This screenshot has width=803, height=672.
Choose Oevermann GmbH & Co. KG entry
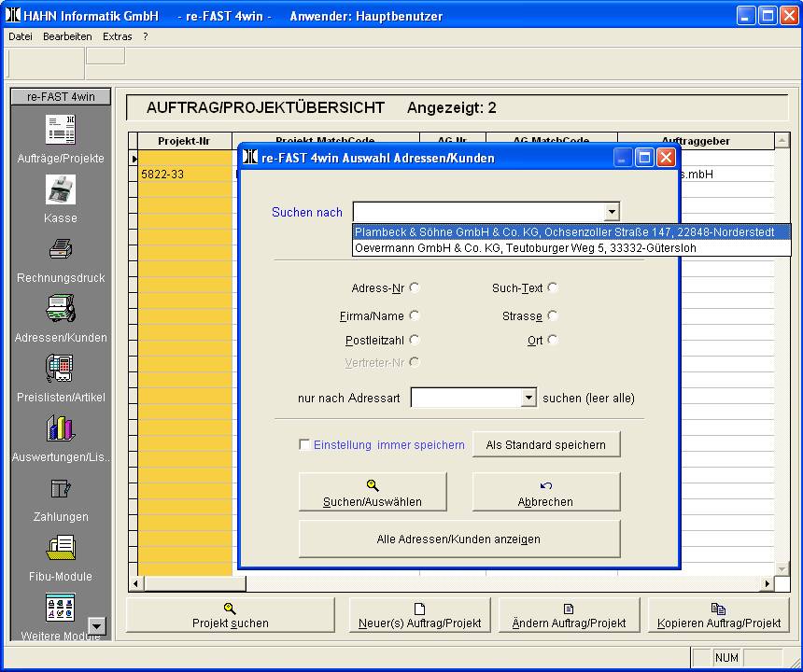(x=571, y=247)
